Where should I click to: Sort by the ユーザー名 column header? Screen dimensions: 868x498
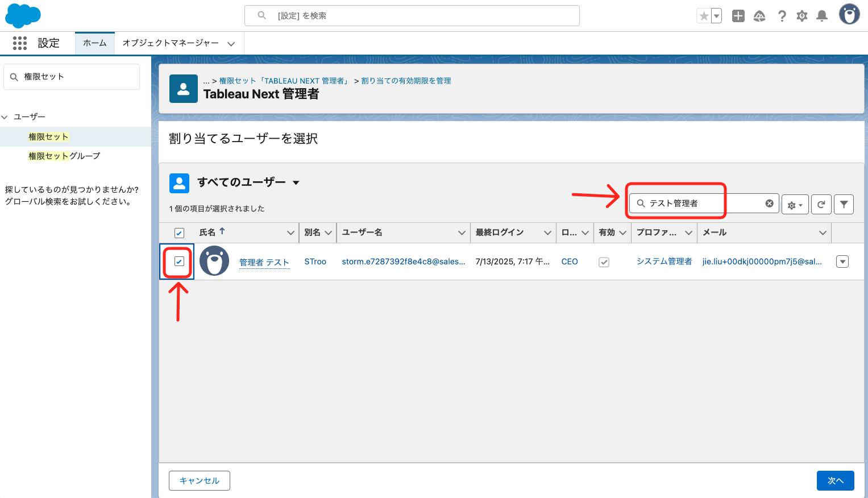pyautogui.click(x=362, y=233)
